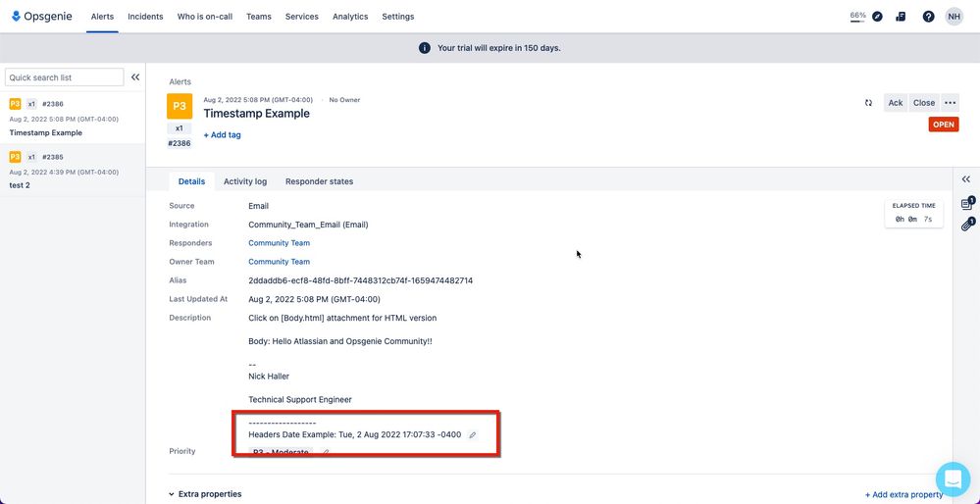Click the large P3 priority badge

click(x=180, y=106)
